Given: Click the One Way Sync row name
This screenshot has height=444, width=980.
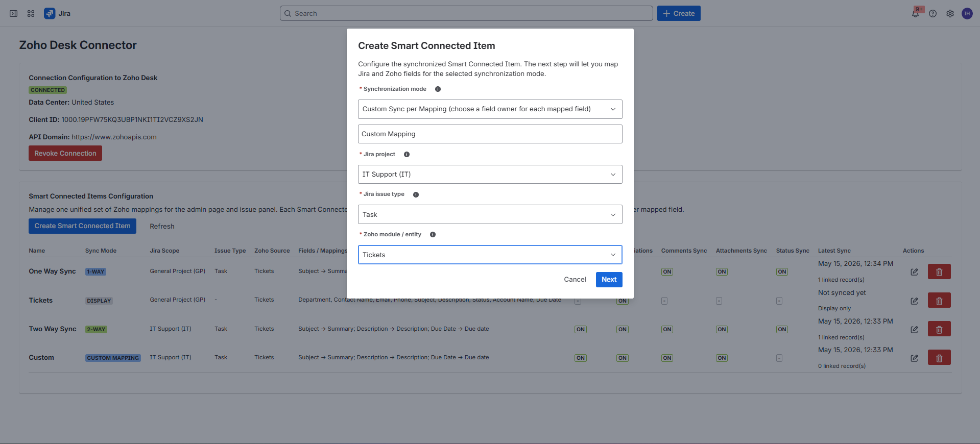Looking at the screenshot, I should (x=52, y=272).
